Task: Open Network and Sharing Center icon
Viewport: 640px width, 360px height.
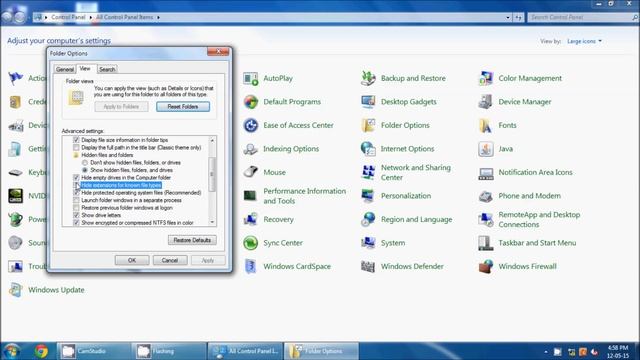Action: pyautogui.click(x=368, y=172)
